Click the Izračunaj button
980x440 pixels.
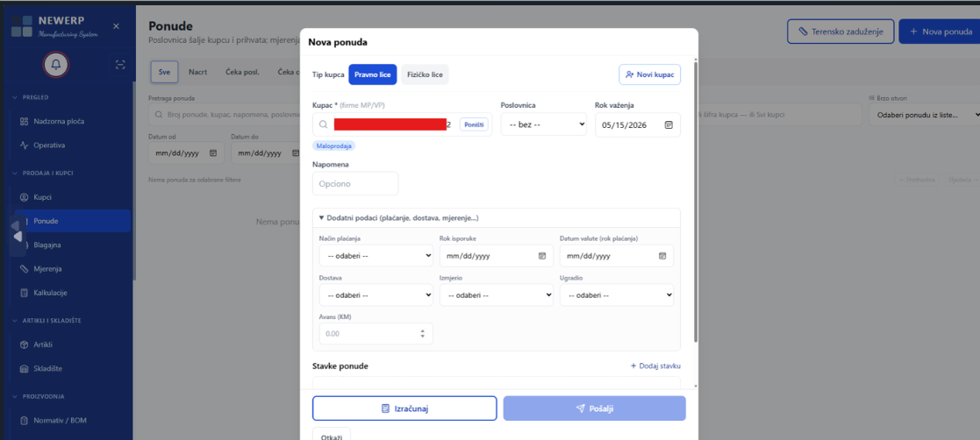tap(404, 408)
